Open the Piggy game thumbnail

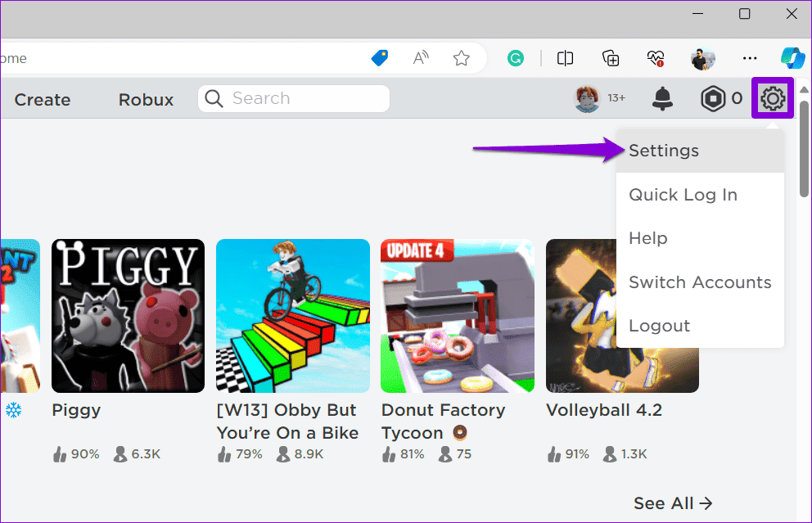[x=128, y=316]
